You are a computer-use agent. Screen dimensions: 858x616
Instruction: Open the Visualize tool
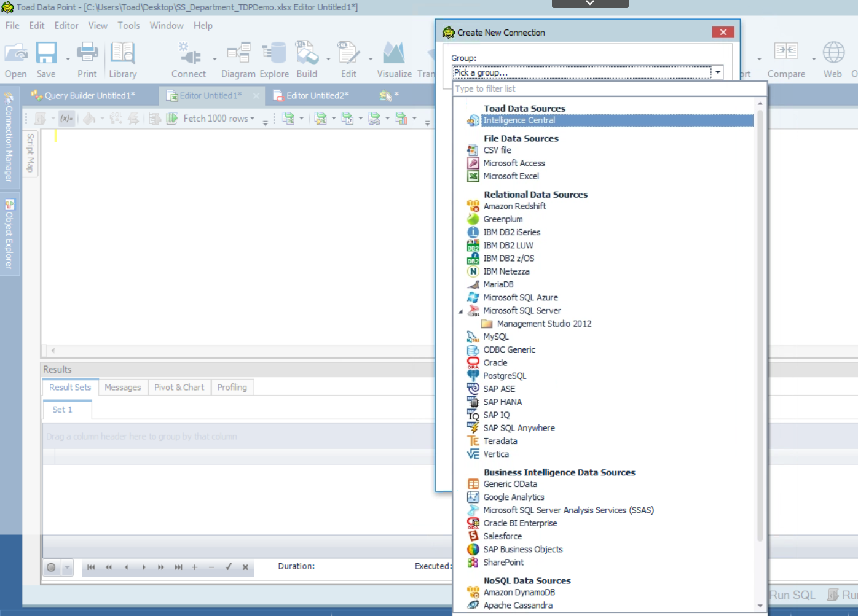394,60
